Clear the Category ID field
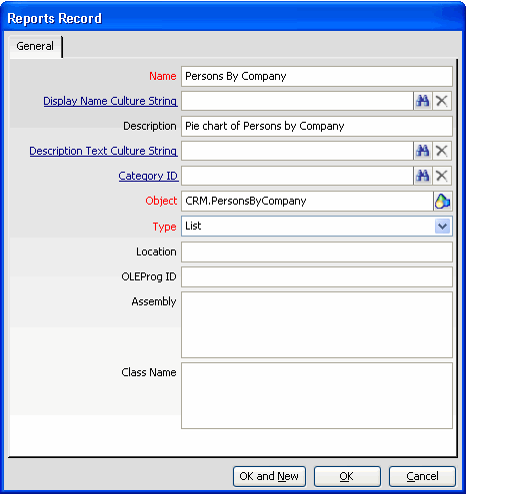This screenshot has height=503, width=529. [442, 176]
